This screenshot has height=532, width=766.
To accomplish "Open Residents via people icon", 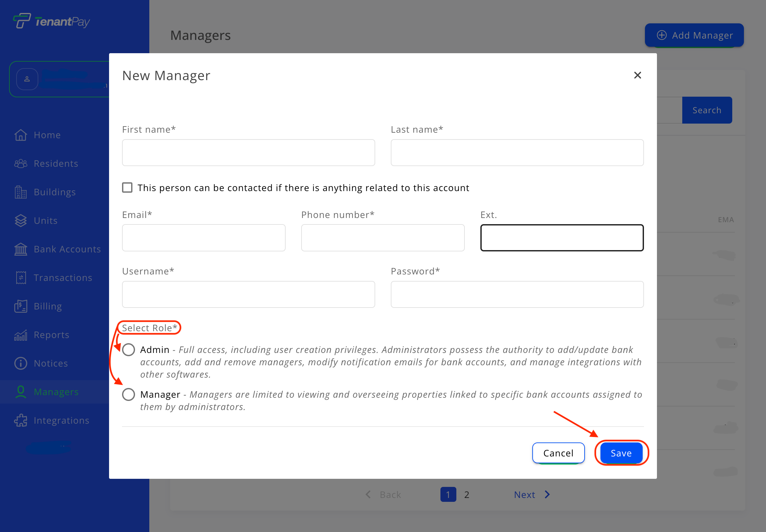I will click(x=21, y=164).
